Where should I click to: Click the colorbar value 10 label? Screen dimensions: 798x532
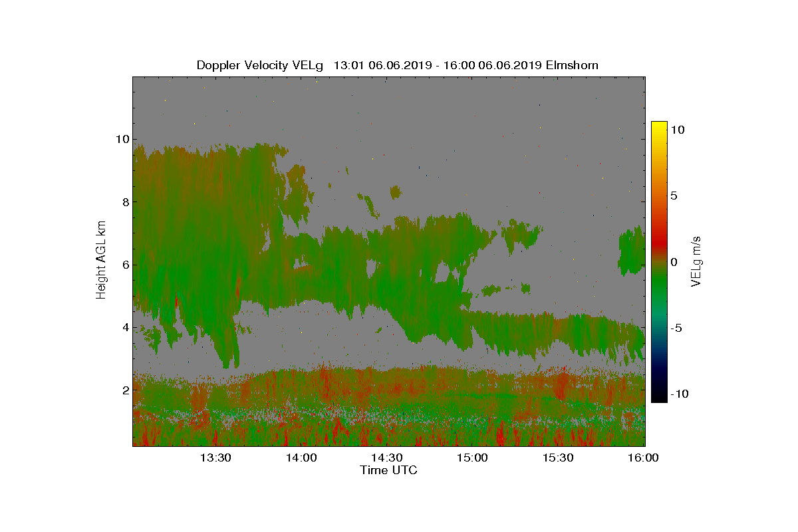[678, 130]
